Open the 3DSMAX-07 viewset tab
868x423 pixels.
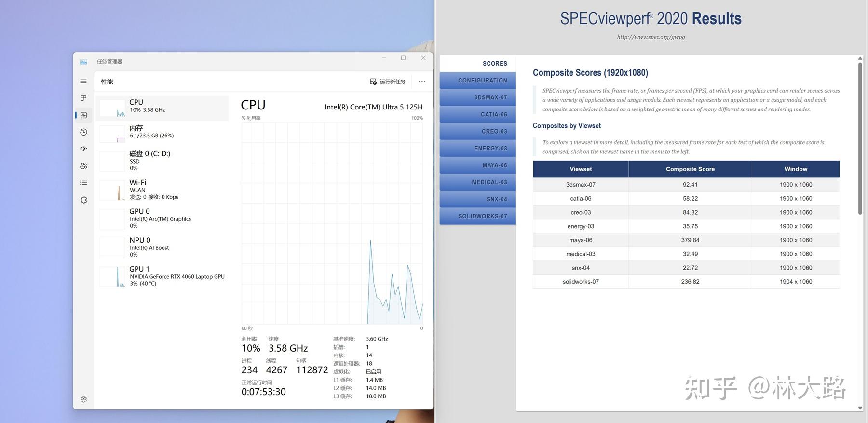(x=478, y=97)
